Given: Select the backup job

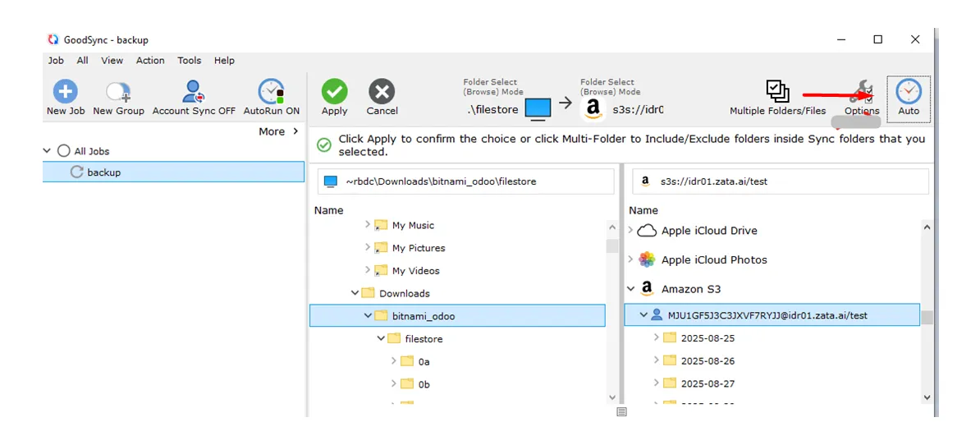Looking at the screenshot, I should pyautogui.click(x=174, y=172).
